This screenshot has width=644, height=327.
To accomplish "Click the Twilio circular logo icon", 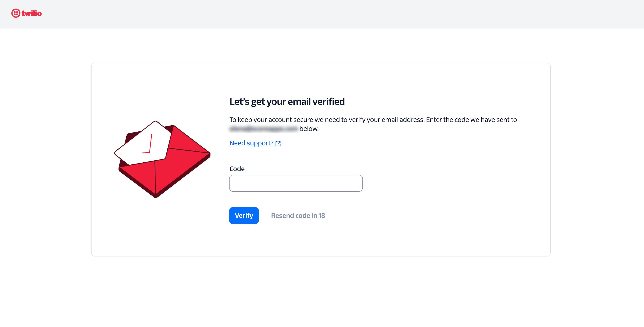I will click(x=15, y=13).
